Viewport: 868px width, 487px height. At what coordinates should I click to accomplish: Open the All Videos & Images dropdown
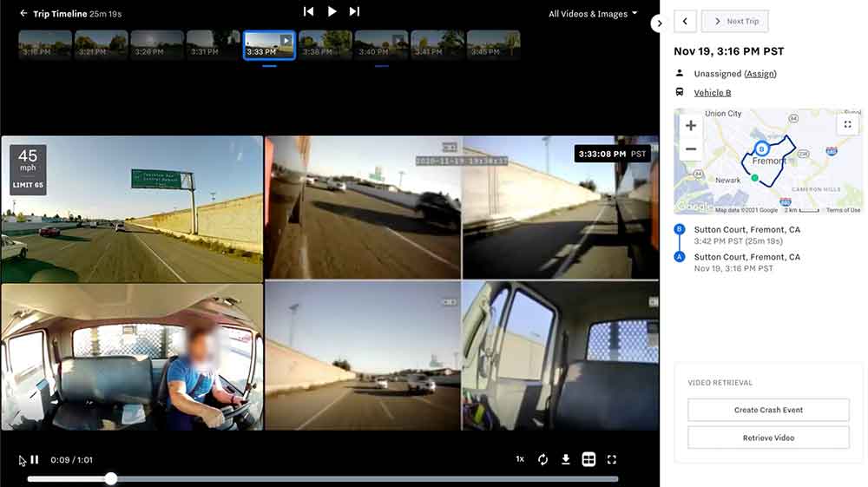point(593,14)
